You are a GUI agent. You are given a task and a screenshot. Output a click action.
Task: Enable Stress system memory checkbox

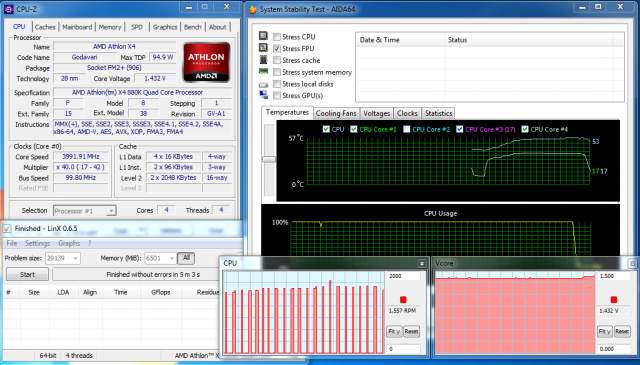pyautogui.click(x=277, y=72)
